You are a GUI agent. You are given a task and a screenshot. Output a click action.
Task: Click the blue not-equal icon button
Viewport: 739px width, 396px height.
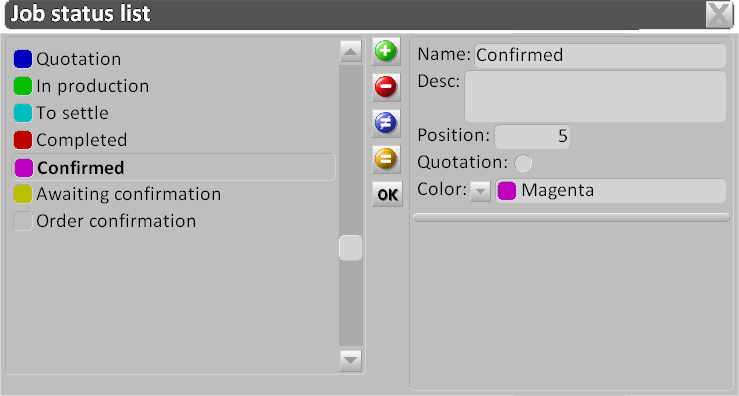tap(386, 123)
